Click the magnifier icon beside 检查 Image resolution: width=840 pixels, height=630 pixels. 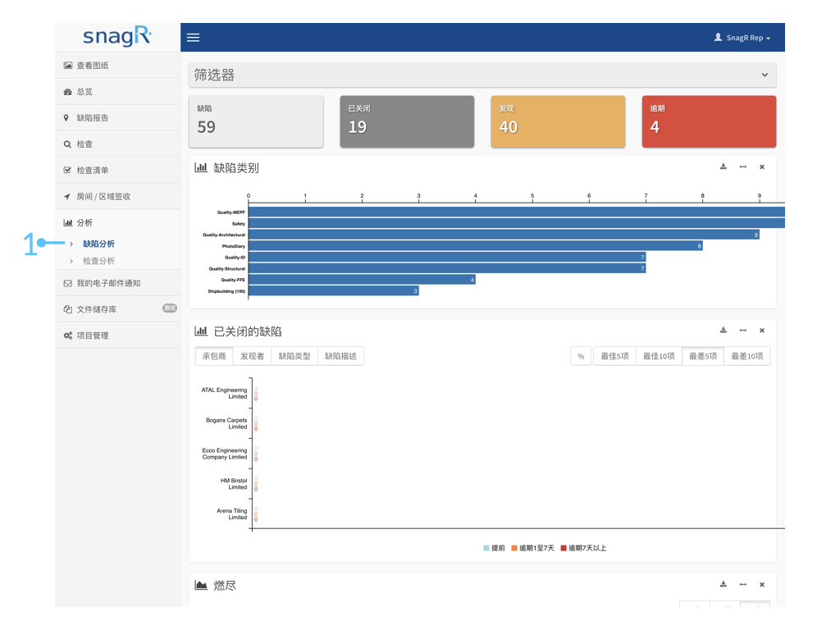[67, 144]
